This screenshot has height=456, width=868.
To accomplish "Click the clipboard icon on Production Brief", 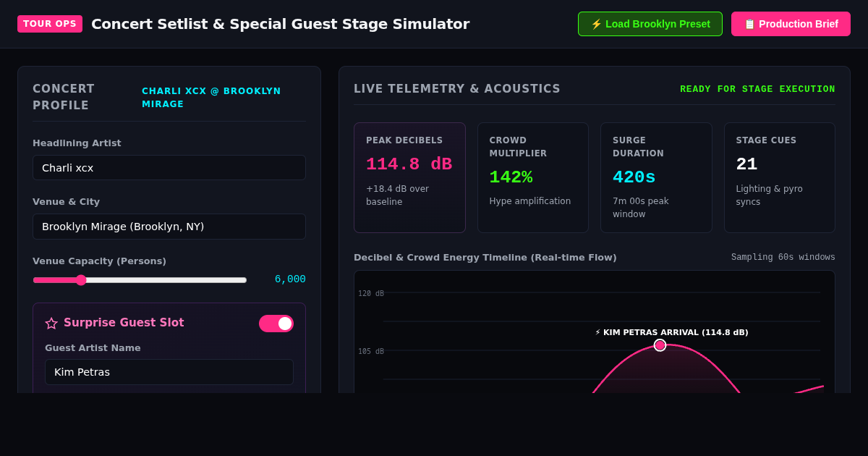I will point(749,24).
